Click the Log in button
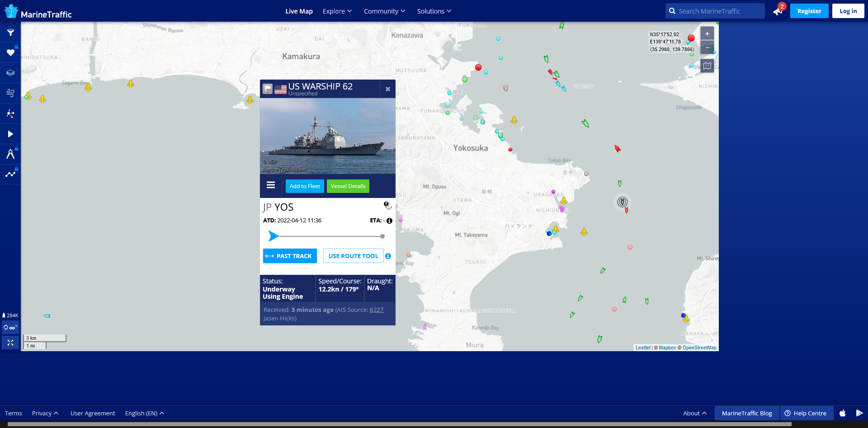 tap(848, 11)
